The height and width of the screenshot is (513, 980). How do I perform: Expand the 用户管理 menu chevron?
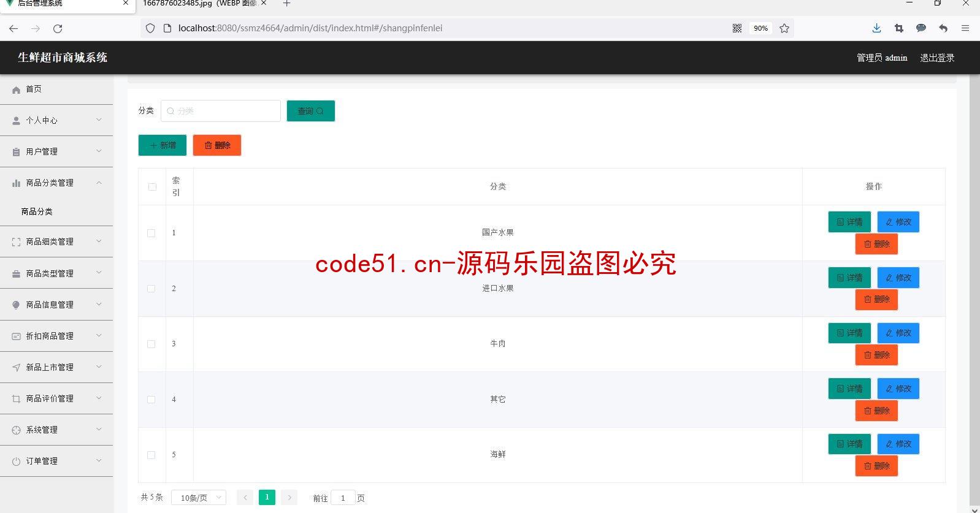click(x=99, y=151)
